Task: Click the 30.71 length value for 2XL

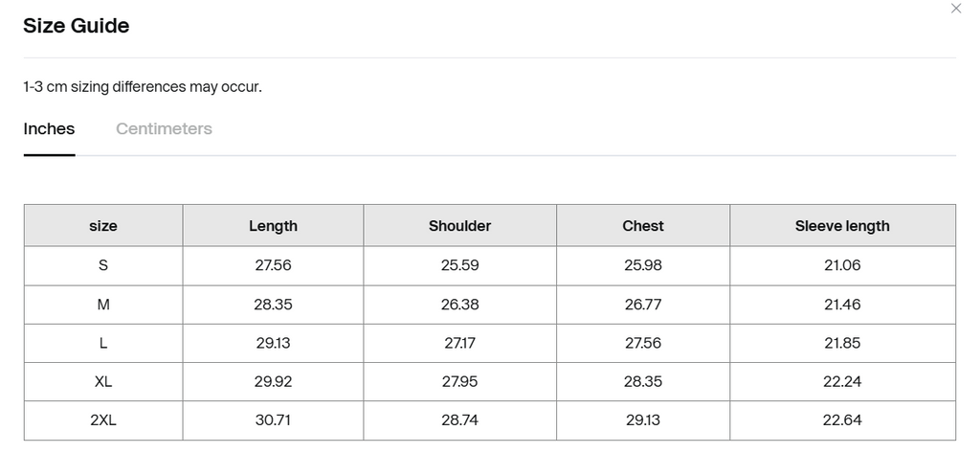Action: point(273,419)
